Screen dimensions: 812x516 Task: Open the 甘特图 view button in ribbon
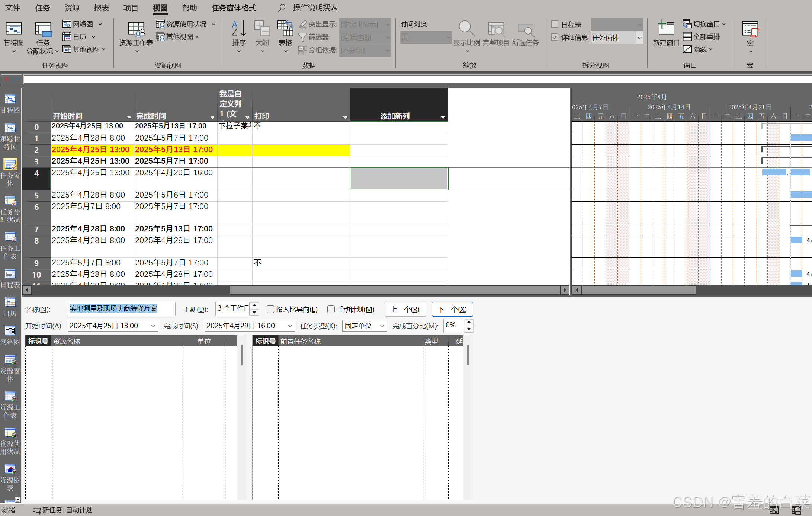(x=13, y=30)
